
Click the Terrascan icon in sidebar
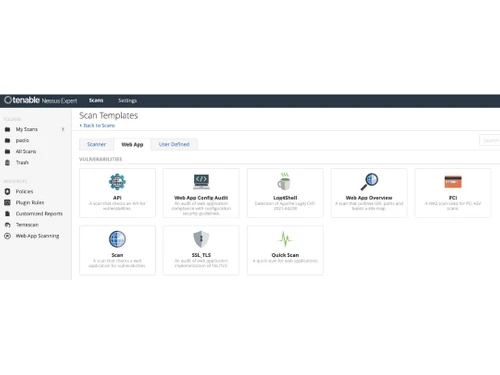pyautogui.click(x=7, y=225)
